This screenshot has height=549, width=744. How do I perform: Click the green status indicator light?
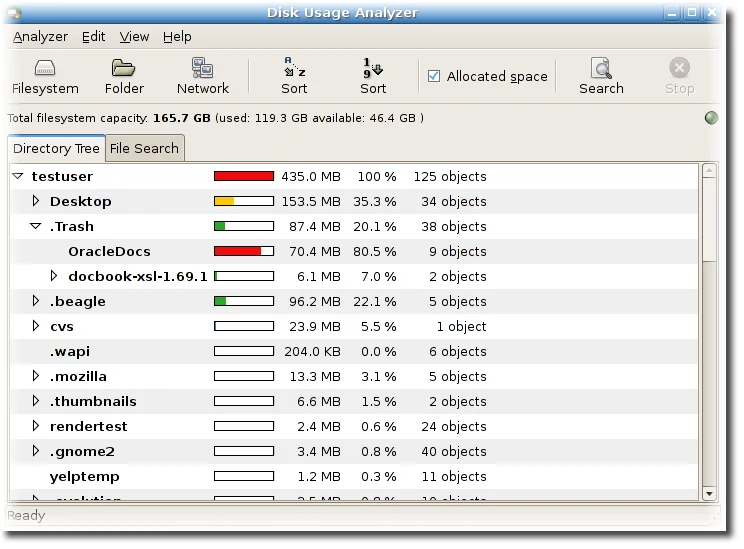(x=711, y=118)
